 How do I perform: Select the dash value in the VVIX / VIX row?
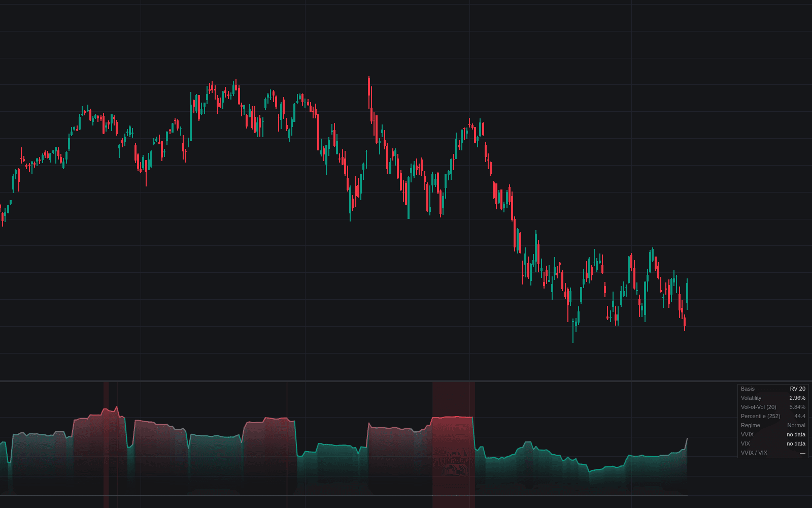tap(802, 453)
